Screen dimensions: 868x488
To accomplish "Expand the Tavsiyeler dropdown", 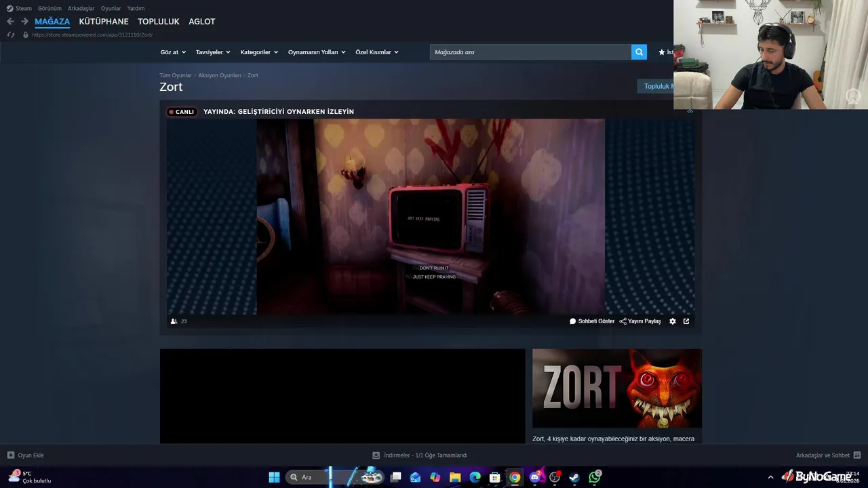I will (213, 52).
